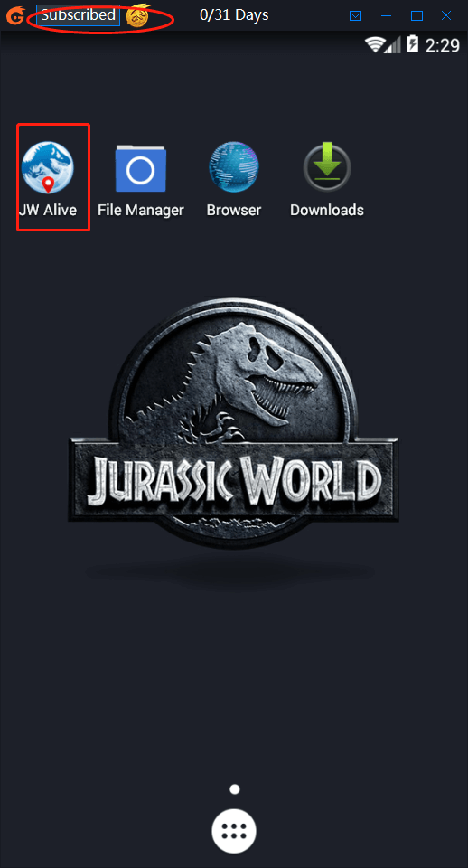The height and width of the screenshot is (868, 468).
Task: Close the emulator window
Action: click(446, 16)
